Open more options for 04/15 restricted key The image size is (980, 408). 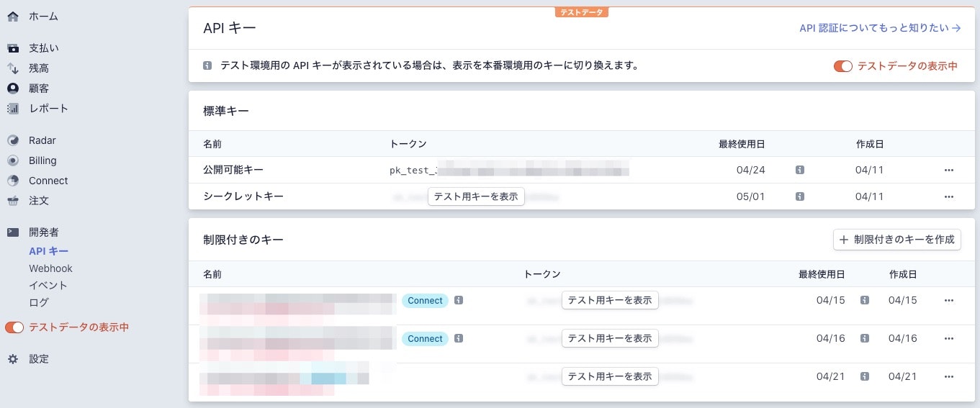pos(948,300)
